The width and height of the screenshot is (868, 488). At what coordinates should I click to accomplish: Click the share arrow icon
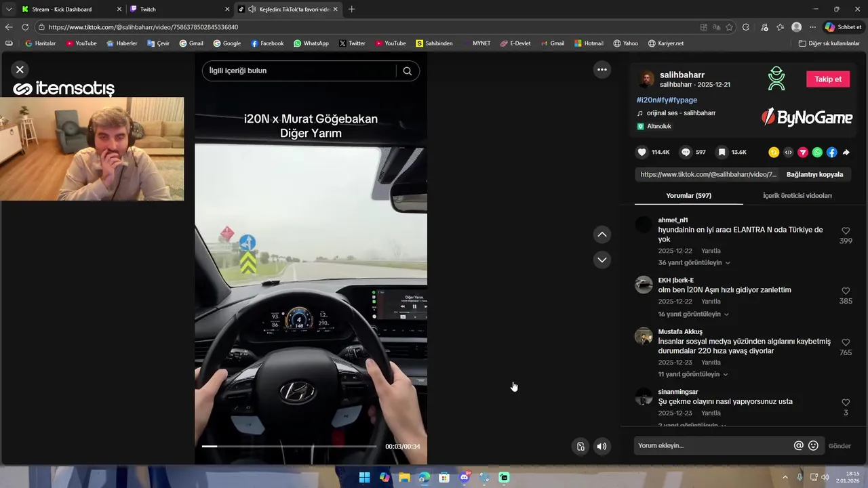point(846,152)
